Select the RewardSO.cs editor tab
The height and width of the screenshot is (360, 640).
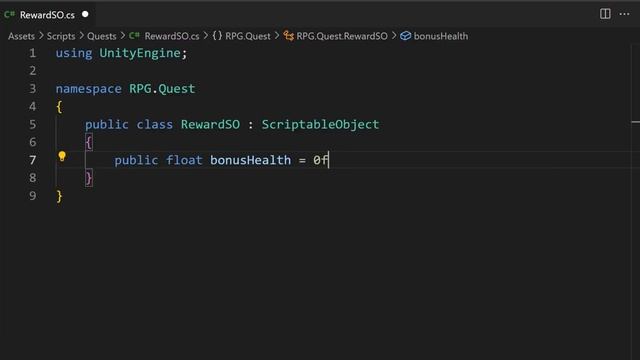[47, 15]
